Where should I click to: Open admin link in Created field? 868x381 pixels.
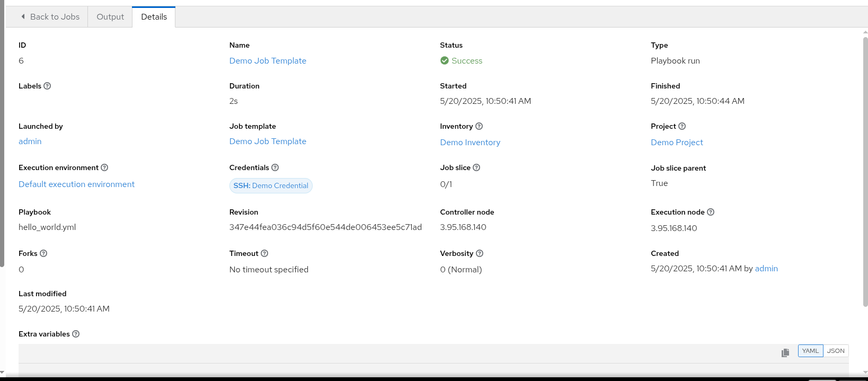766,269
